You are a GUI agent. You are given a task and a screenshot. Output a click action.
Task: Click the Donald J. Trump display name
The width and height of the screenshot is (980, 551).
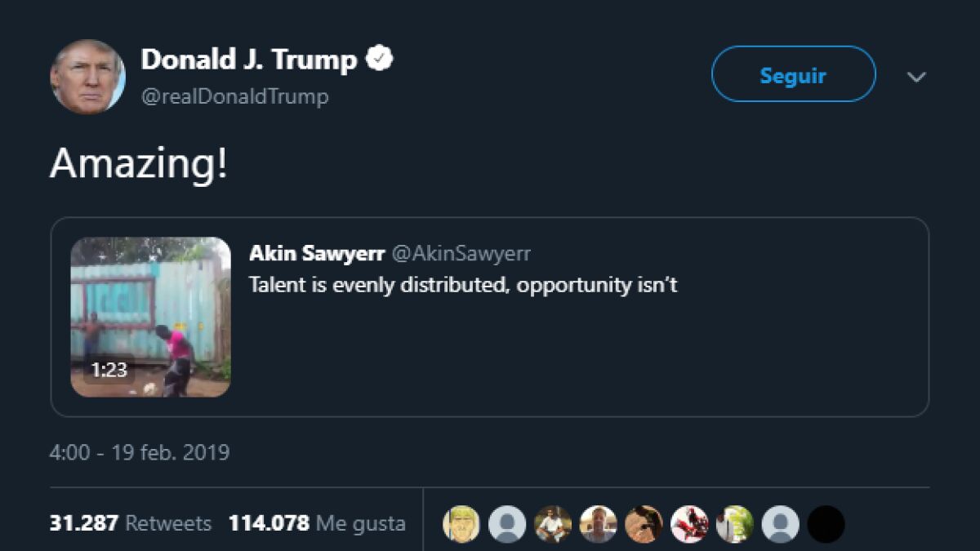pyautogui.click(x=249, y=60)
